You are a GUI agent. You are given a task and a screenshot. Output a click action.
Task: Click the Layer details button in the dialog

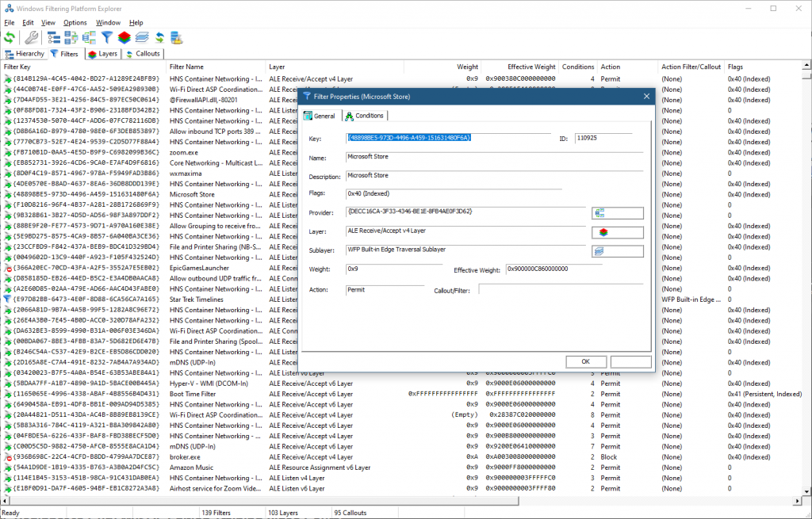pos(617,232)
